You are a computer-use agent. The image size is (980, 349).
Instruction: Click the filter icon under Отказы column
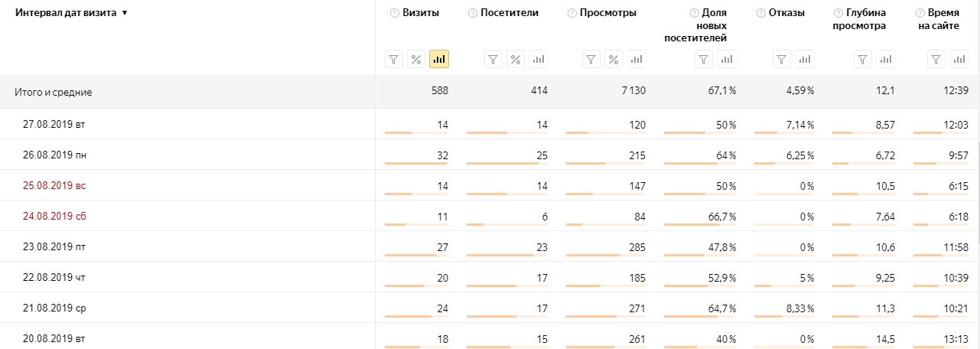click(780, 60)
